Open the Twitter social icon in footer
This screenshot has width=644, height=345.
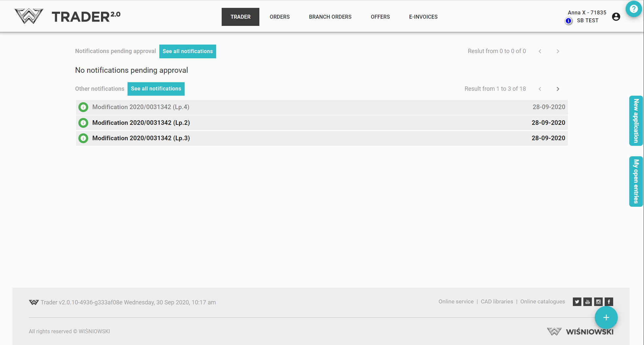pyautogui.click(x=577, y=302)
